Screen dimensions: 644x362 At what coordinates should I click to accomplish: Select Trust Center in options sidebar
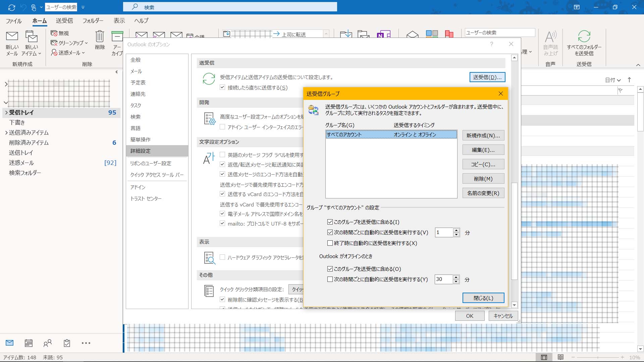146,198
